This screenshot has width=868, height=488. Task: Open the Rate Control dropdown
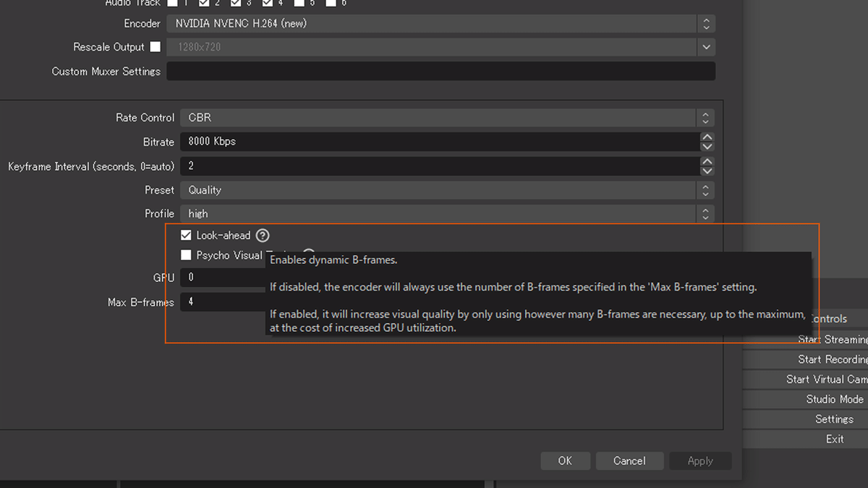447,118
